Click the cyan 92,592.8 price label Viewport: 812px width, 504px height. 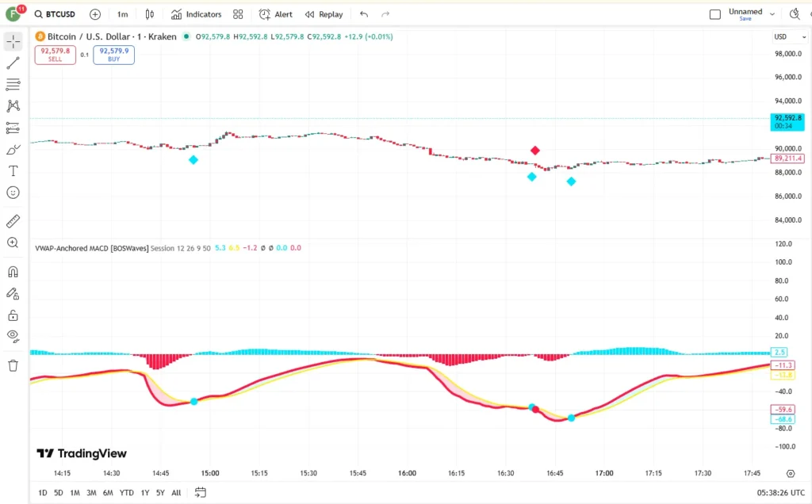[787, 121]
